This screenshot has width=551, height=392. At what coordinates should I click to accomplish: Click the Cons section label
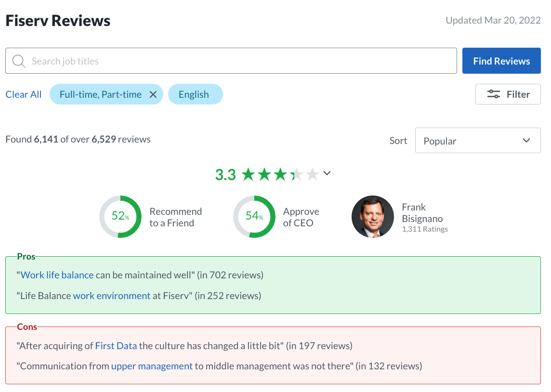click(27, 327)
